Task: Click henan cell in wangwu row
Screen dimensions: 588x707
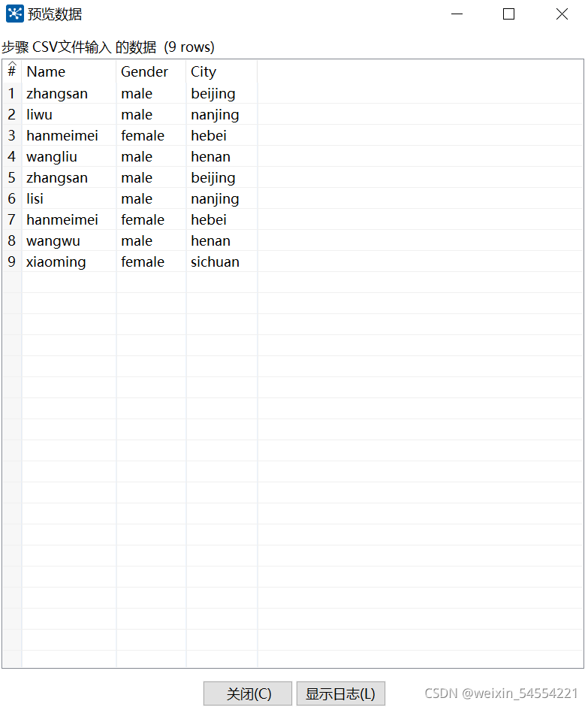Action: click(222, 240)
